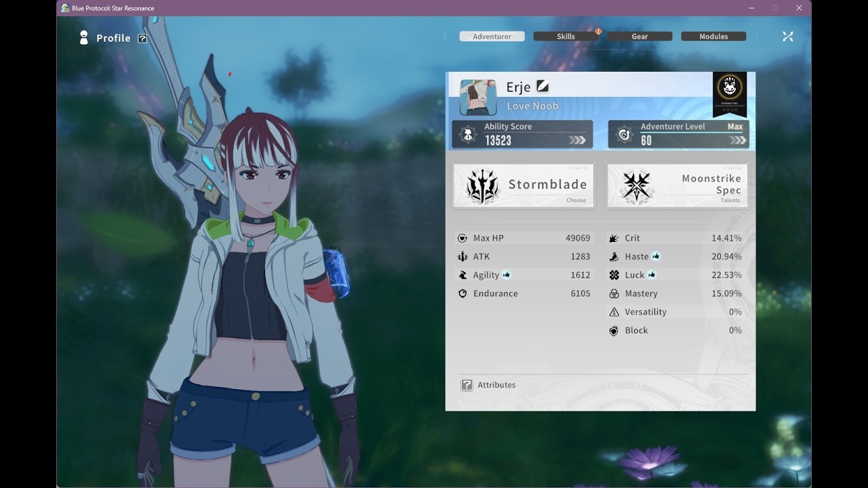Close the Blue Protocol: Star Resonance window
This screenshot has width=868, height=488.
[x=799, y=8]
